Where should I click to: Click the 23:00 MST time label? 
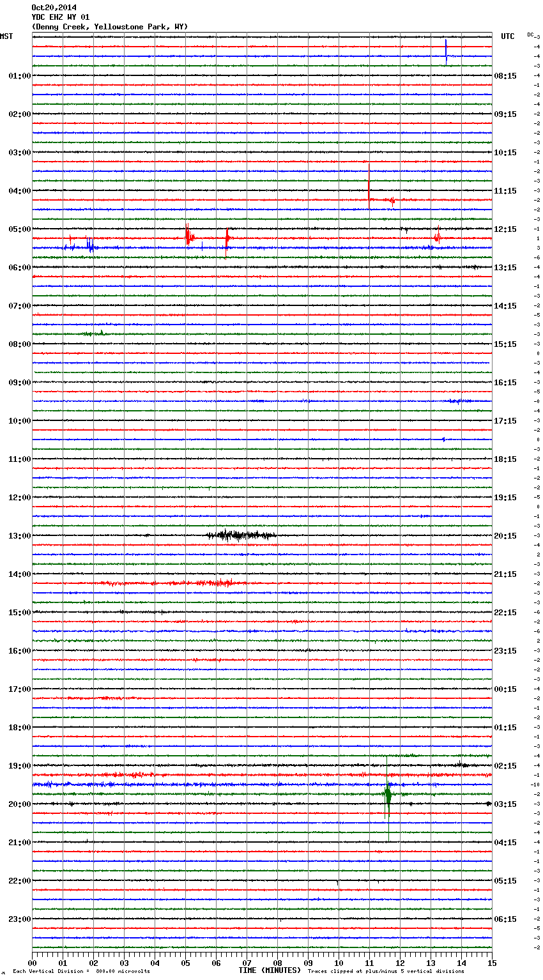pos(19,919)
